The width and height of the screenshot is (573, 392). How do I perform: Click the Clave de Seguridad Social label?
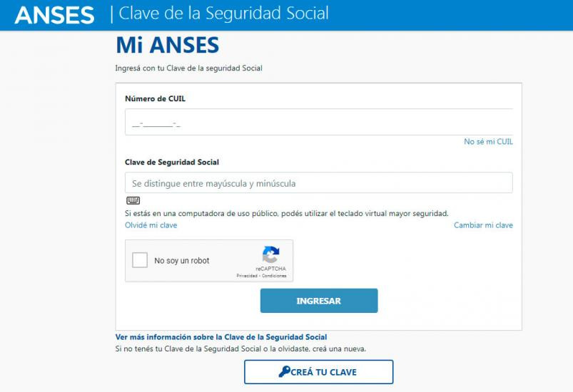172,162
